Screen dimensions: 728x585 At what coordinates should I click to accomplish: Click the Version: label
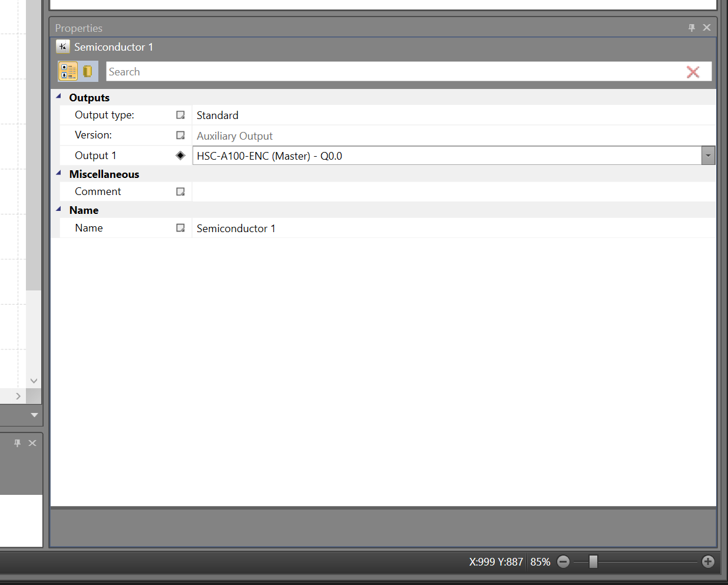coord(93,135)
